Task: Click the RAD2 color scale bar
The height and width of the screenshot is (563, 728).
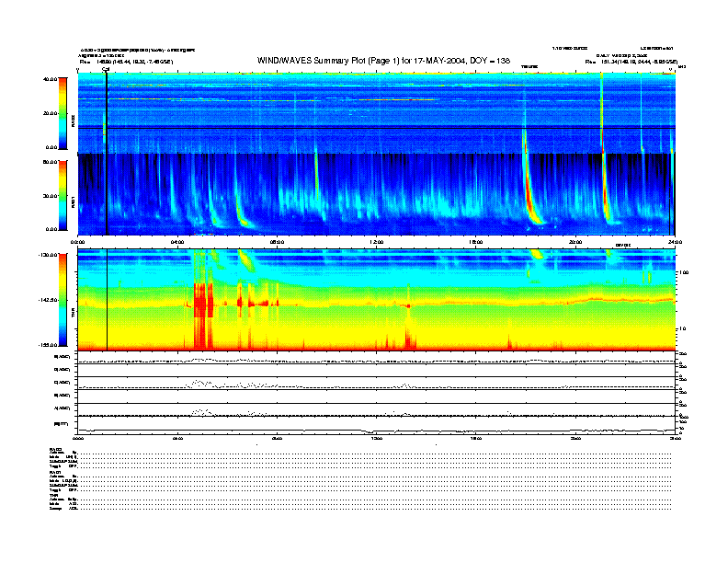Action: (x=64, y=112)
